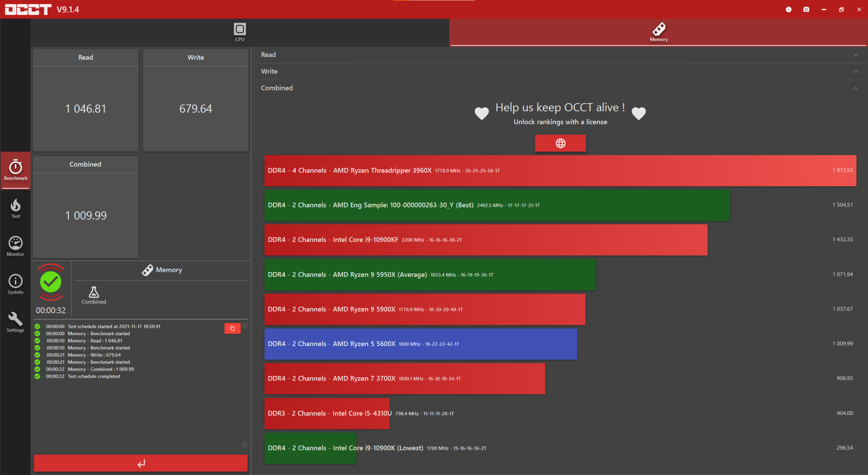Select the Threadripper 3960X ranking bar

click(560, 171)
